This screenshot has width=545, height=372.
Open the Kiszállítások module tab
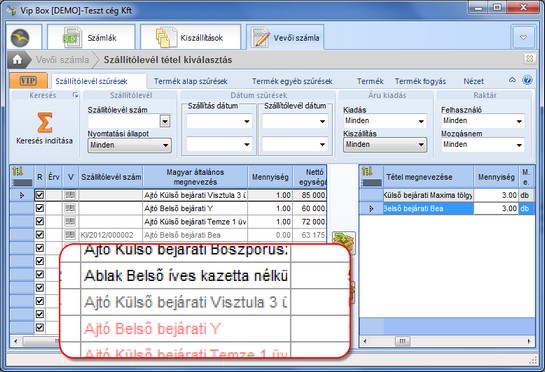(x=190, y=37)
